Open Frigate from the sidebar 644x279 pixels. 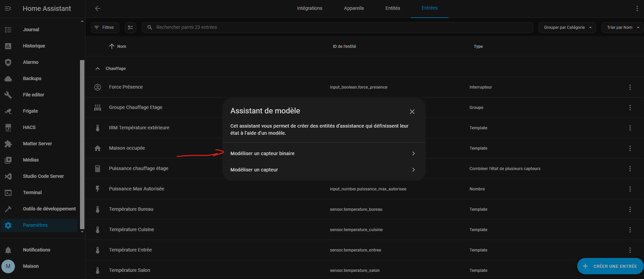pos(30,111)
